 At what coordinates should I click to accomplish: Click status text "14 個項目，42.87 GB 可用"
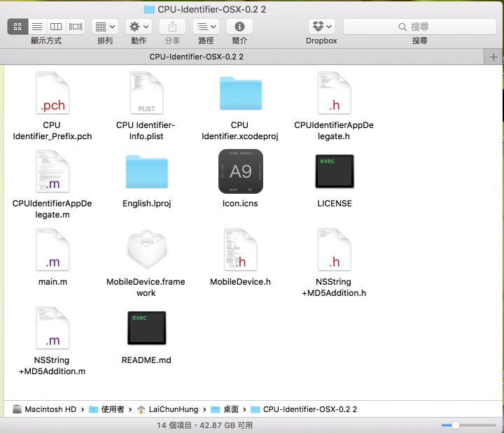coord(204,425)
